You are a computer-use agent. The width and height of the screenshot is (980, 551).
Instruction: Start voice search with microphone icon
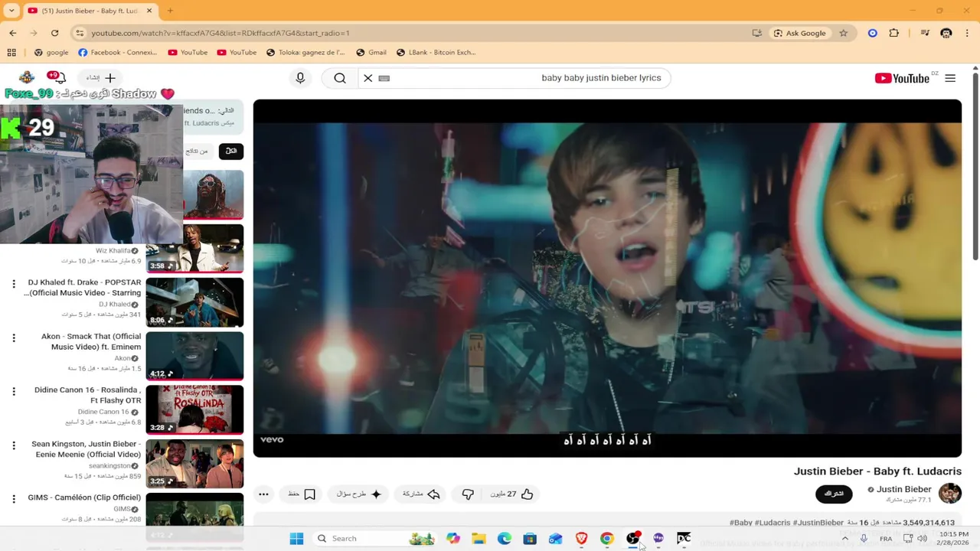click(300, 78)
